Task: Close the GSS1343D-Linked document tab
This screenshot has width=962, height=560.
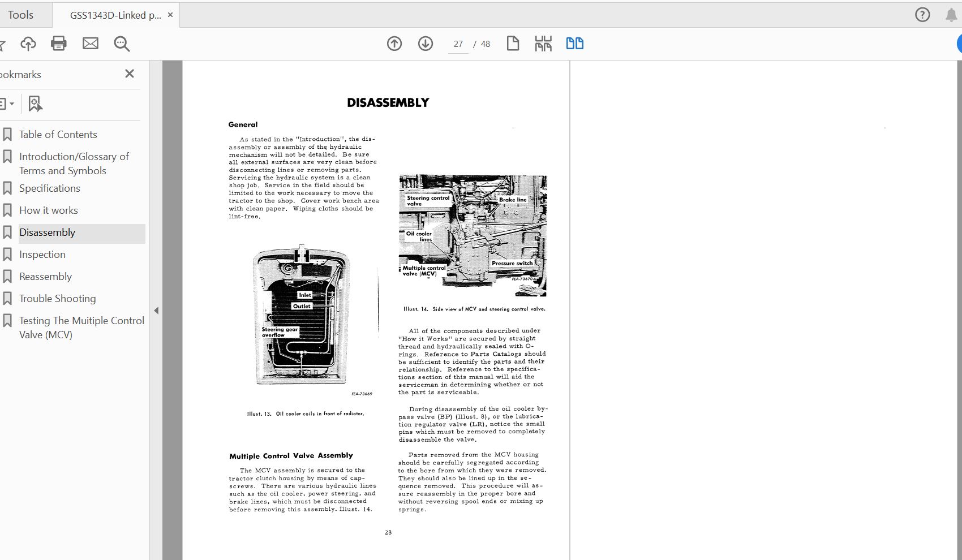Action: point(170,15)
